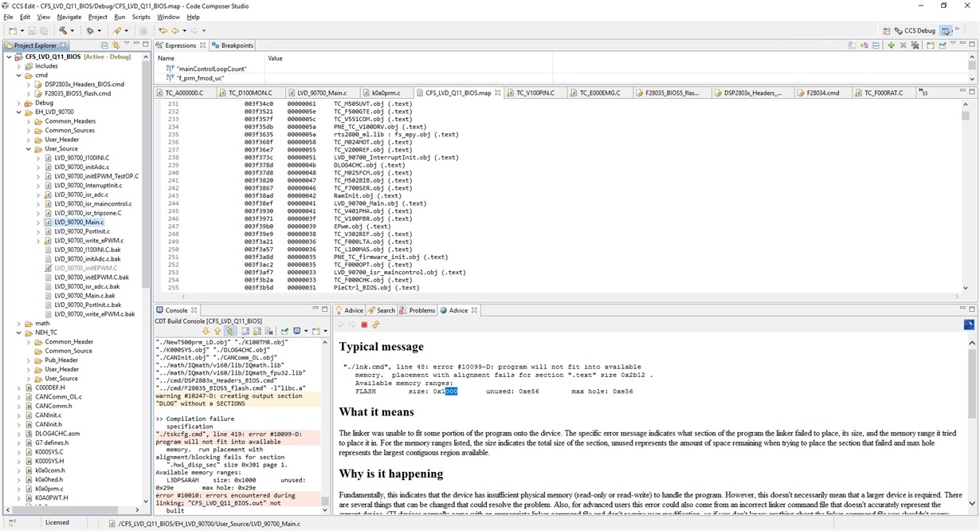Select DLOG4CHC.asm in Project Explorer
This screenshot has width=980, height=531.
(x=52, y=433)
